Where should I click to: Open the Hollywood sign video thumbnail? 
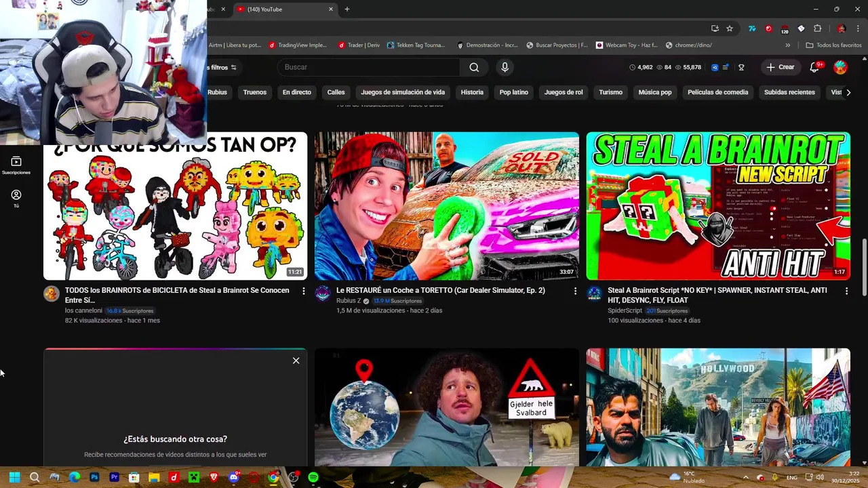[718, 407]
